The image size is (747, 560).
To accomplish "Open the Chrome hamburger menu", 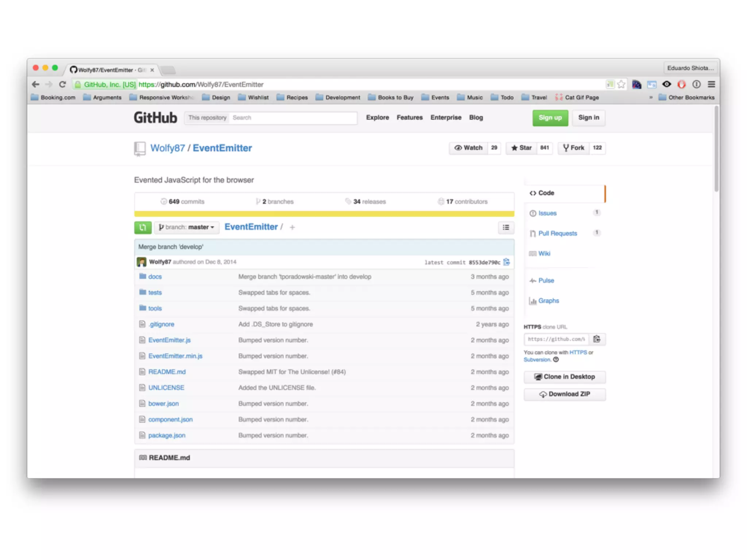I will pos(711,85).
